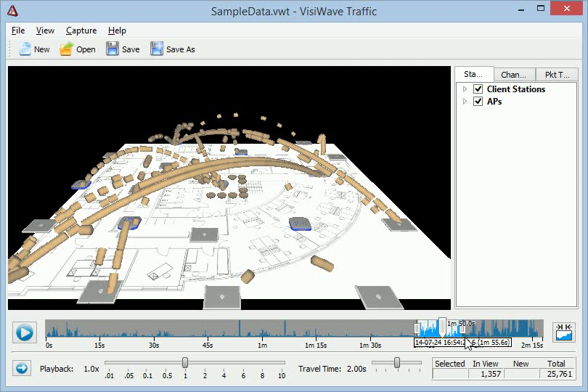
Task: Click the 'Client Stations' label
Action: click(516, 89)
